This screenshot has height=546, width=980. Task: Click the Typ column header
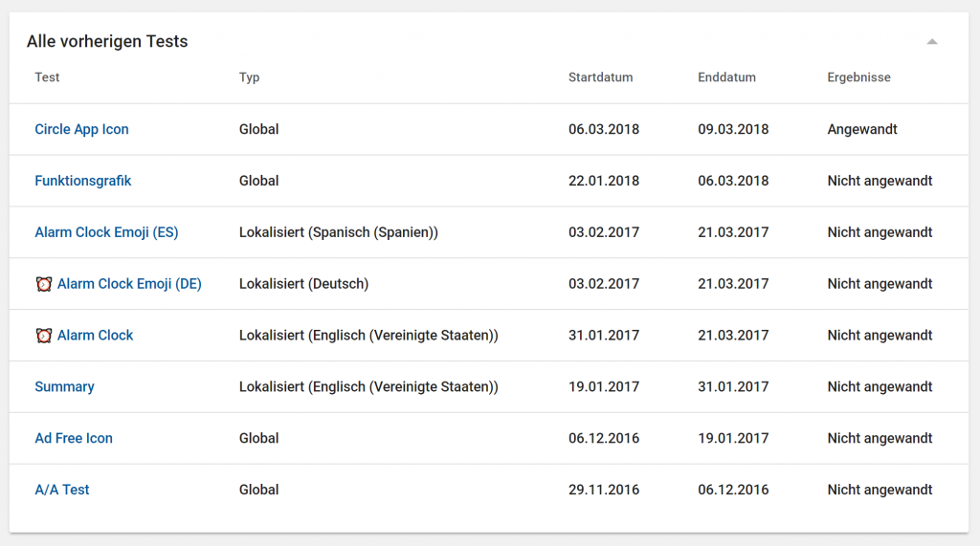[250, 78]
